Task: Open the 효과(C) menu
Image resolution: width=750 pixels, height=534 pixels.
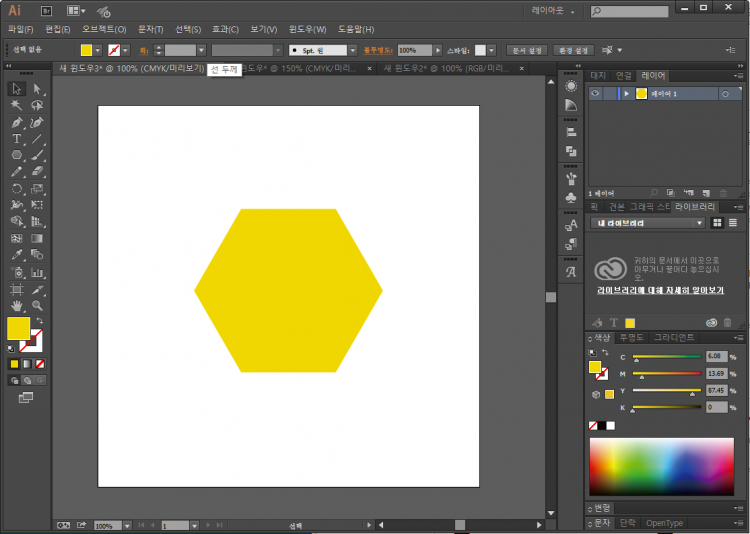Action: tap(225, 29)
